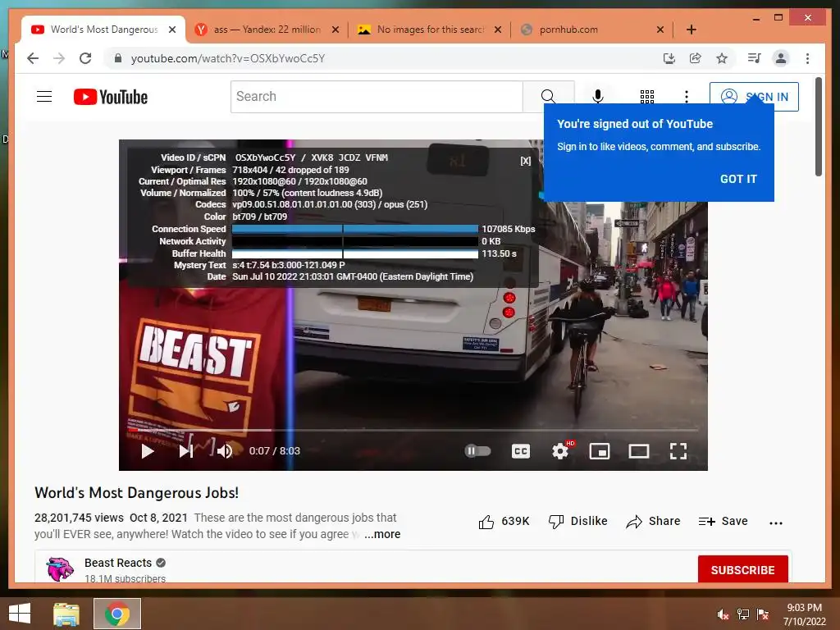The width and height of the screenshot is (840, 630).
Task: Like the video with thumbs up
Action: (x=504, y=521)
